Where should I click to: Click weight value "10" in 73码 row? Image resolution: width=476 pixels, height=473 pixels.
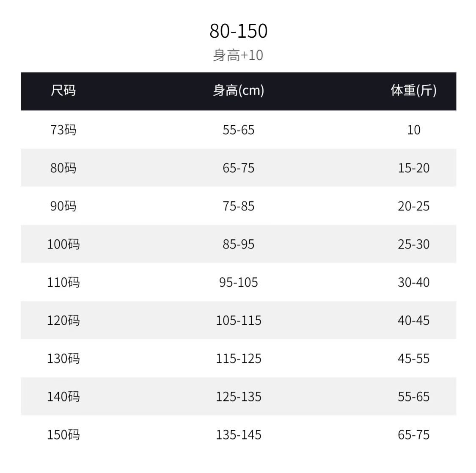coord(413,130)
